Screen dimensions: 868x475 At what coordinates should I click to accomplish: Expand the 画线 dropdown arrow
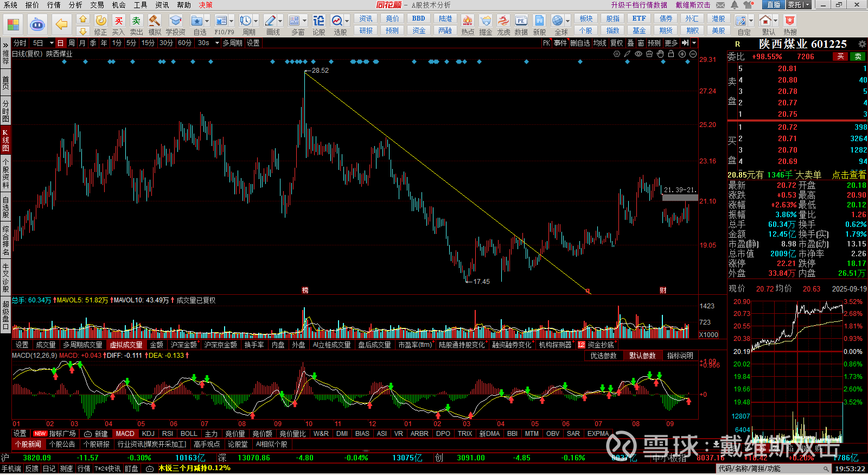[x=280, y=21]
